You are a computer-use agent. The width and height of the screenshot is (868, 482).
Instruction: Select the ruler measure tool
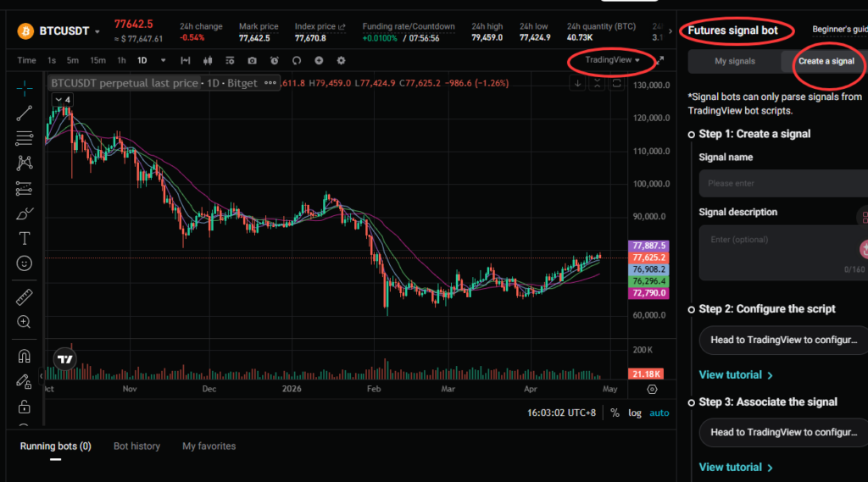click(24, 297)
